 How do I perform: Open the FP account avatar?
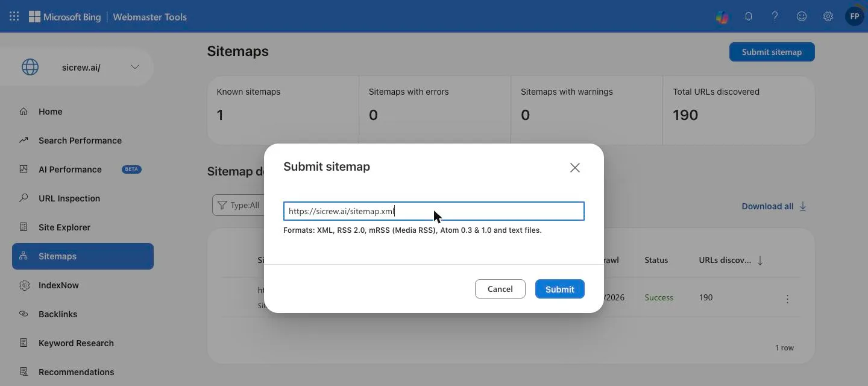854,17
